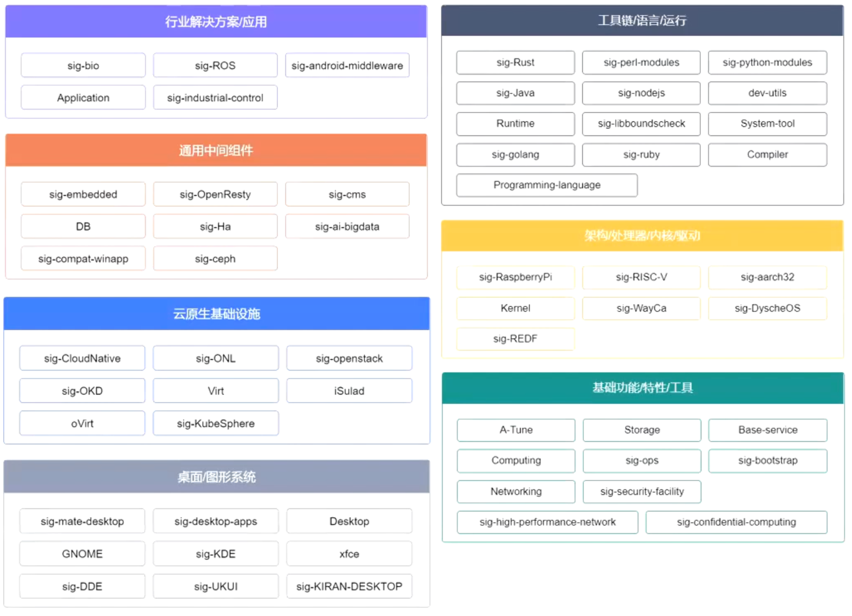Open sig-DyscheOS

click(767, 308)
